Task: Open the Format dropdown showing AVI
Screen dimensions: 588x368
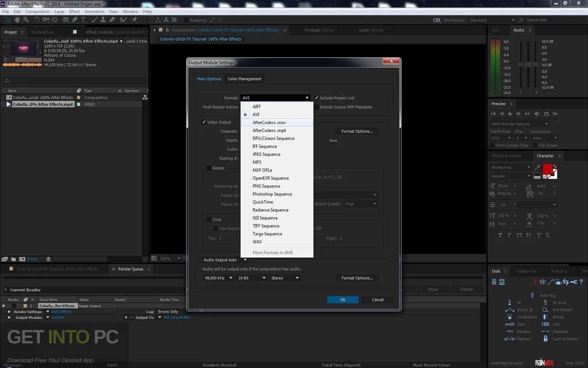Action: click(x=275, y=98)
